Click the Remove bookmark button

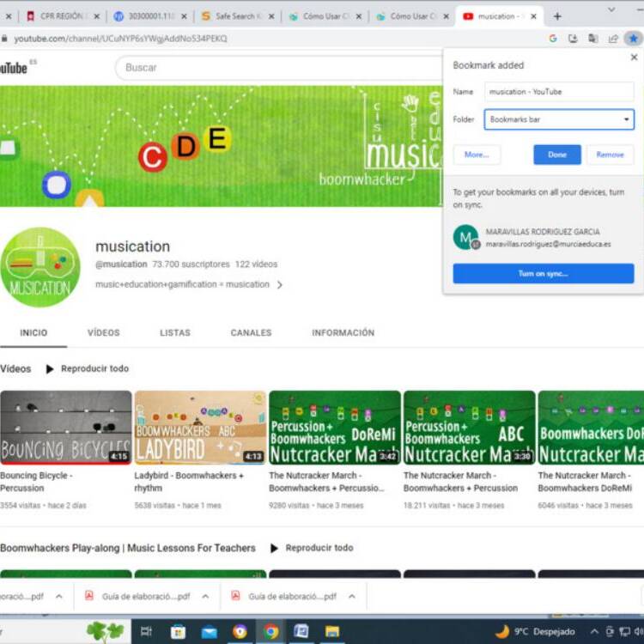tap(610, 155)
